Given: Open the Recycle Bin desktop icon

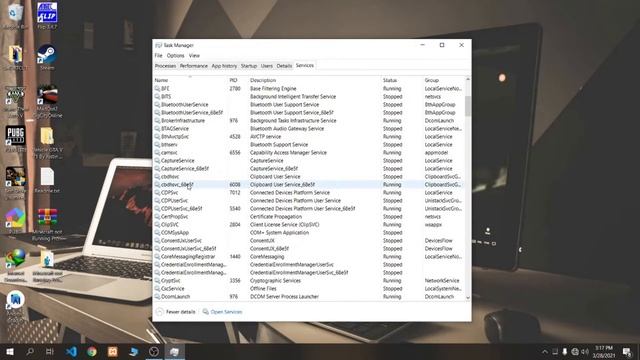Looking at the screenshot, I should point(15,17).
